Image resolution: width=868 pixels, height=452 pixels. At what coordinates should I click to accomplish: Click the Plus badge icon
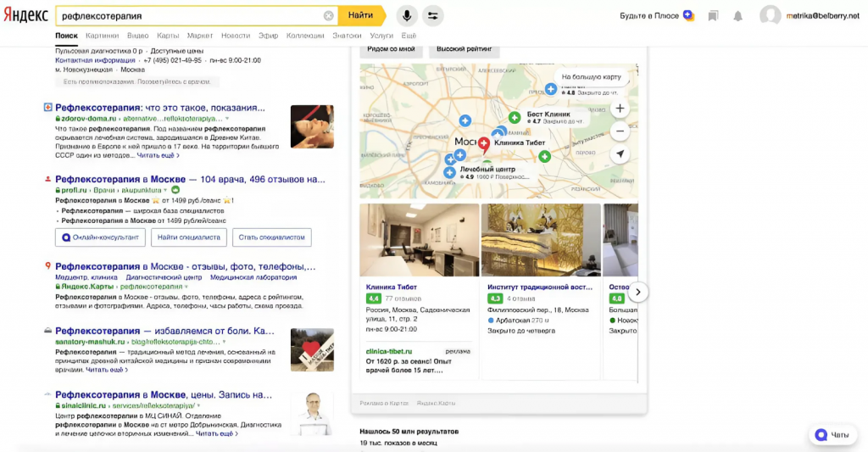(x=688, y=15)
